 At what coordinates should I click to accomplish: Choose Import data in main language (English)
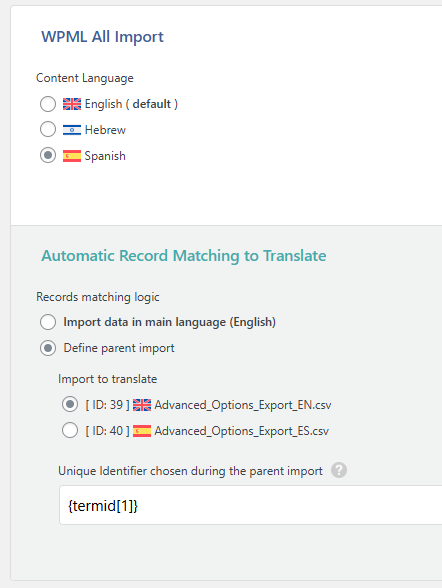(48, 322)
